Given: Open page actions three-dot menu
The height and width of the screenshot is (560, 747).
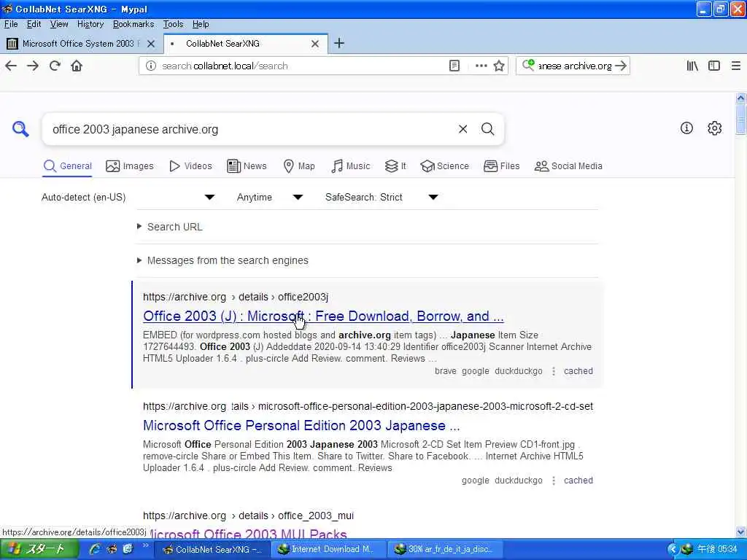Looking at the screenshot, I should [481, 66].
